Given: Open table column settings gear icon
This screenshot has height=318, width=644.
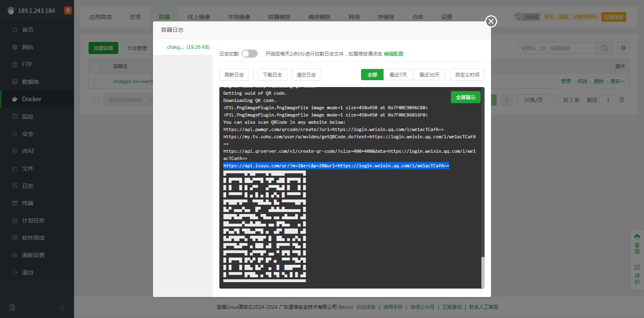Looking at the screenshot, I should (623, 48).
